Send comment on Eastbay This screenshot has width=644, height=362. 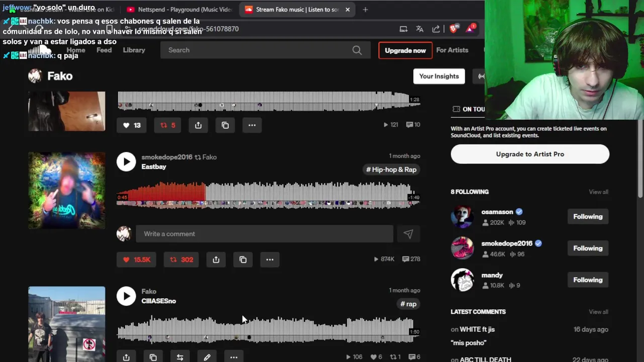(x=408, y=234)
